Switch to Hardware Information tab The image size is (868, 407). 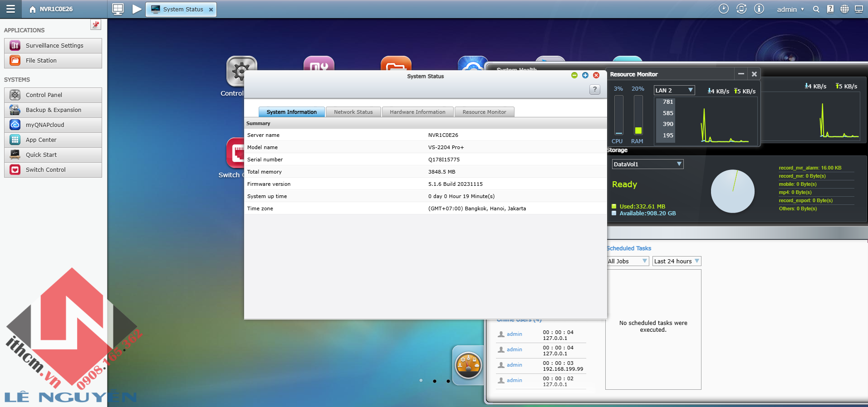coord(417,112)
